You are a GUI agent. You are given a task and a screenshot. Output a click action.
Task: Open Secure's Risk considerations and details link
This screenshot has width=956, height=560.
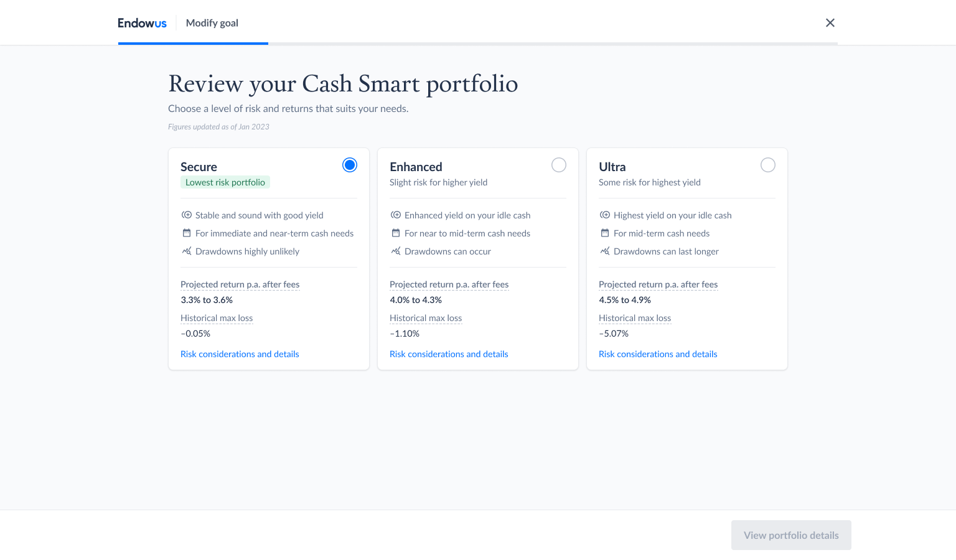[240, 354]
